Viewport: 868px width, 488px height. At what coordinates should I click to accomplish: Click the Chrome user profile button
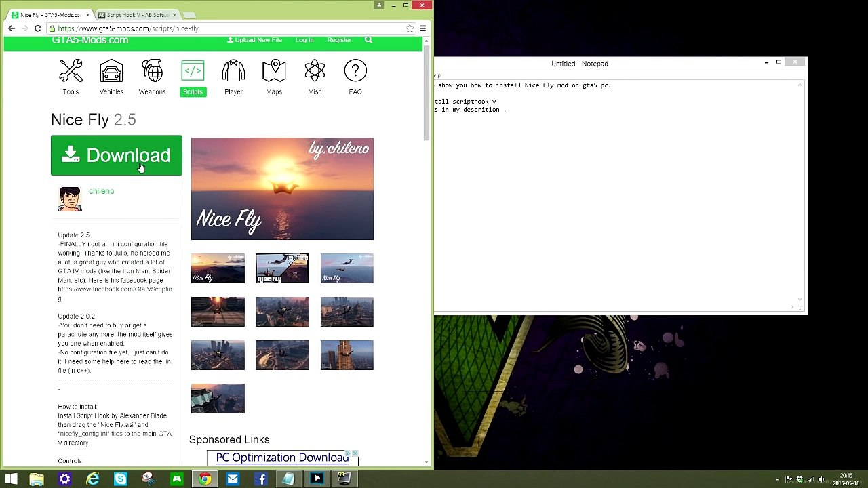pos(379,5)
